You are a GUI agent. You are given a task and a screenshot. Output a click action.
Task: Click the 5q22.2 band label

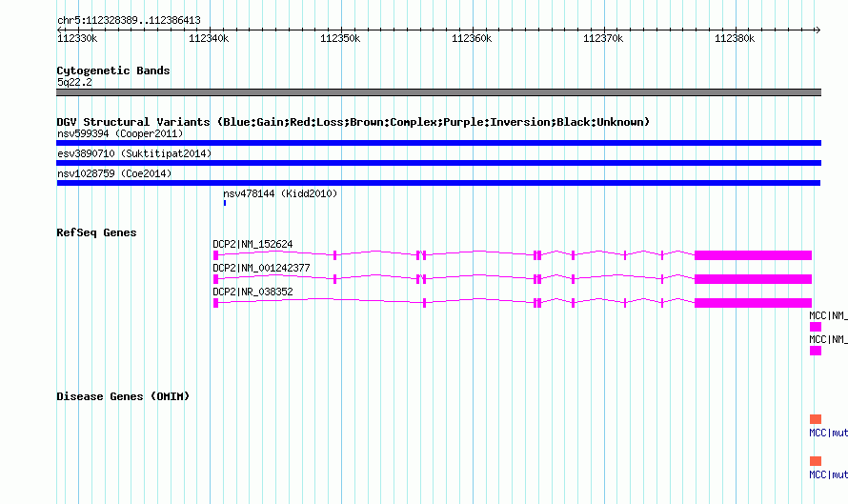coord(74,82)
